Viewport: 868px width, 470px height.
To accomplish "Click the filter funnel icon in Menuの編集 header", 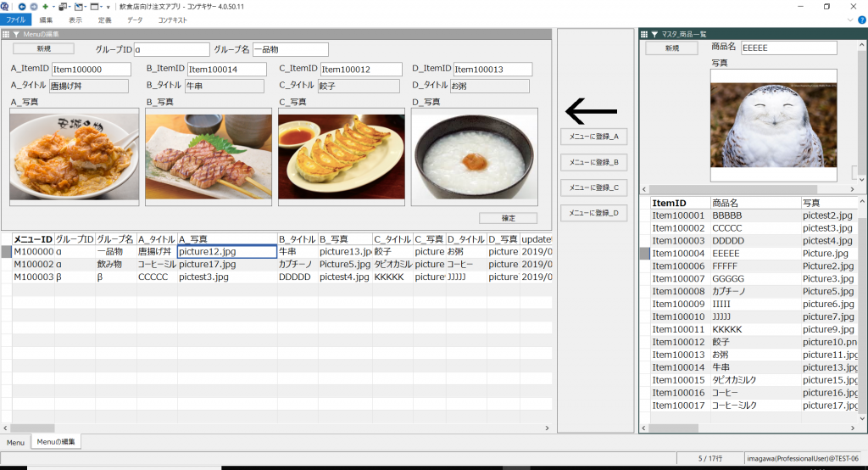I will (16, 34).
